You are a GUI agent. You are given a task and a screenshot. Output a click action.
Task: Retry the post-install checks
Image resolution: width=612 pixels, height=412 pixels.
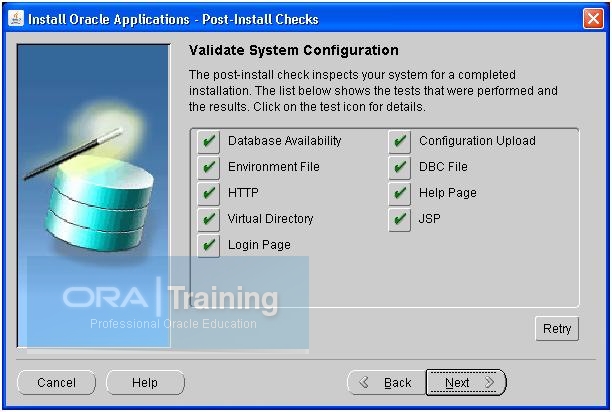557,329
